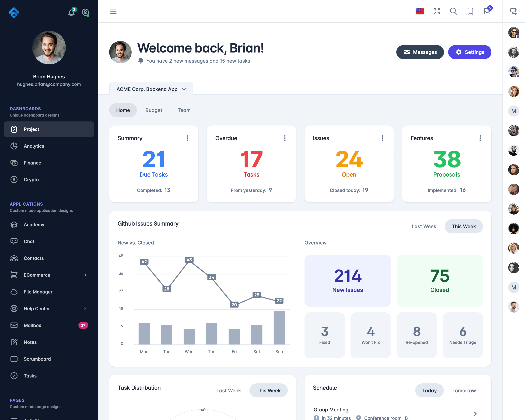The width and height of the screenshot is (525, 420).
Task: Switch Schedule view to Tomorrow
Action: (464, 390)
